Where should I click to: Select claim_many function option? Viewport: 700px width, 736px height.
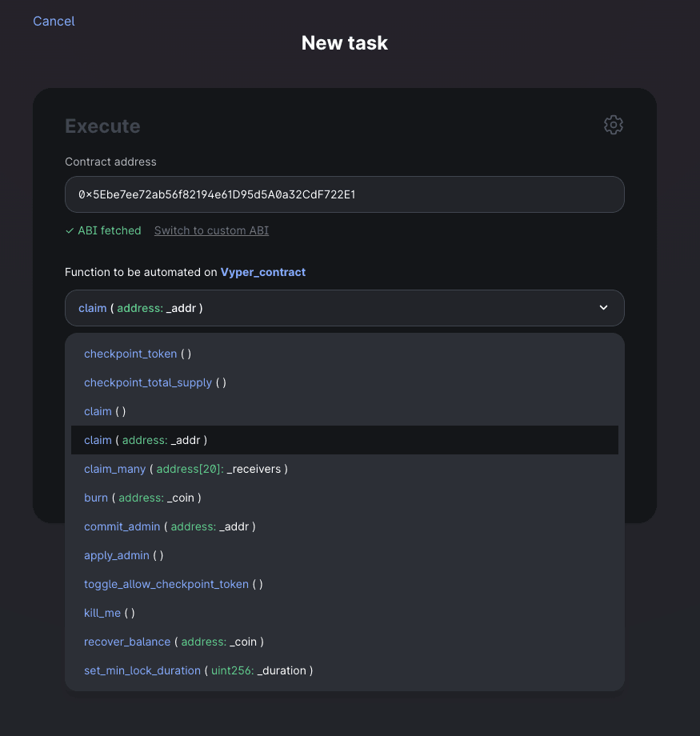point(345,469)
